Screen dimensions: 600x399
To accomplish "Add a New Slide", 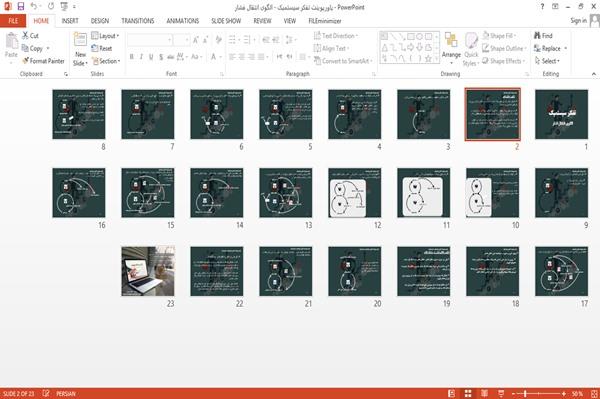I will click(80, 49).
